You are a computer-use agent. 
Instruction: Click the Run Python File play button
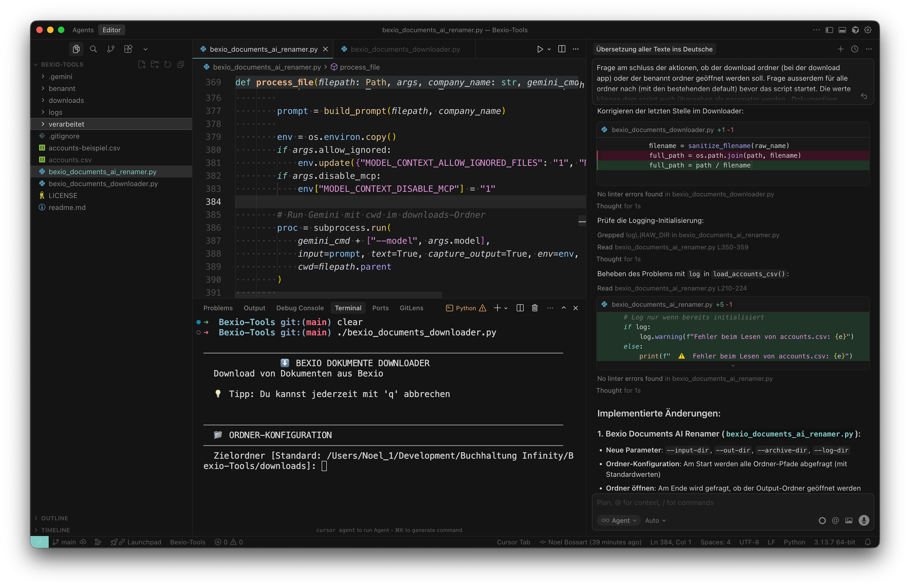[x=539, y=49]
